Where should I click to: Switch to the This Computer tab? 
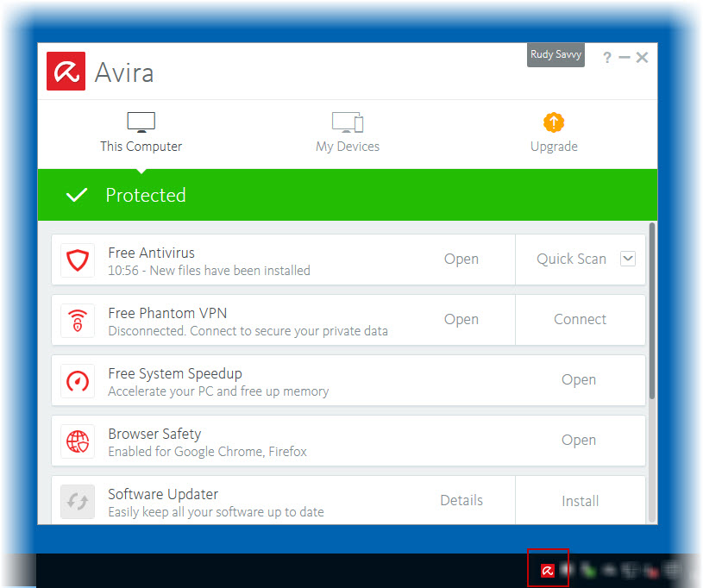141,133
